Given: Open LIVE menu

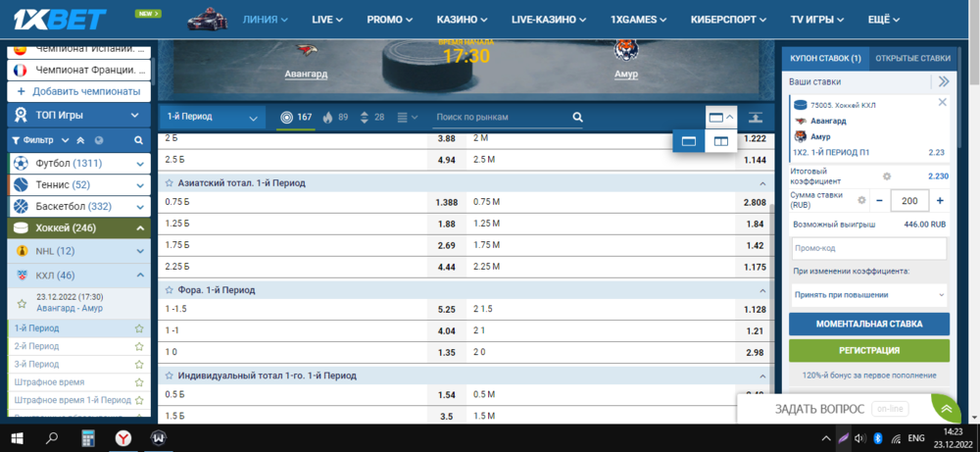Looking at the screenshot, I should coord(327,20).
